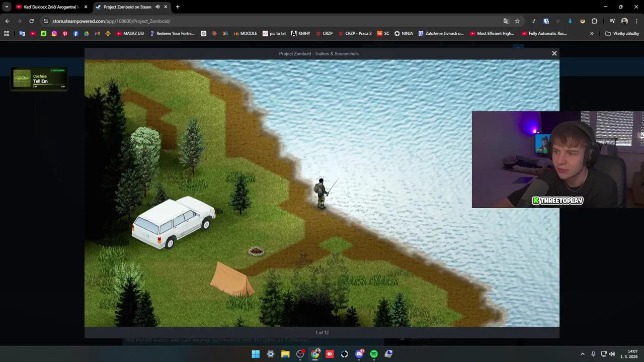Screen dimensions: 644x362
Task: Open the Redeem Your Fortni... bookmark
Action: pos(173,34)
